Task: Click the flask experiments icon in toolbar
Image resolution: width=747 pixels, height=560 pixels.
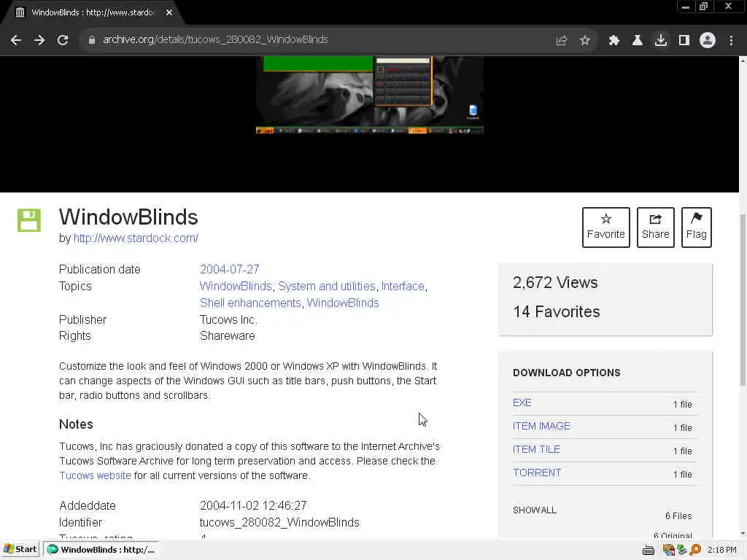Action: point(637,41)
